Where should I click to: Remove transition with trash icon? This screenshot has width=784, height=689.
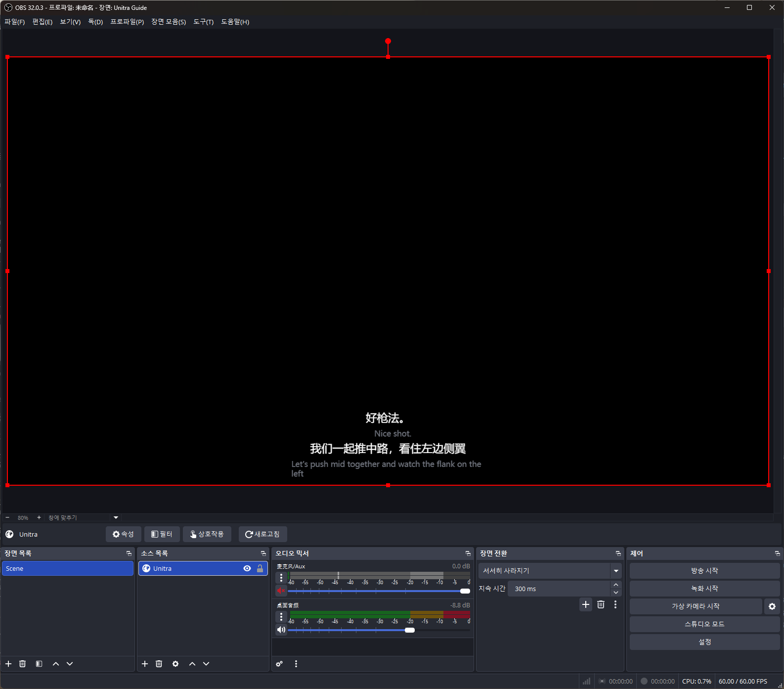(601, 604)
